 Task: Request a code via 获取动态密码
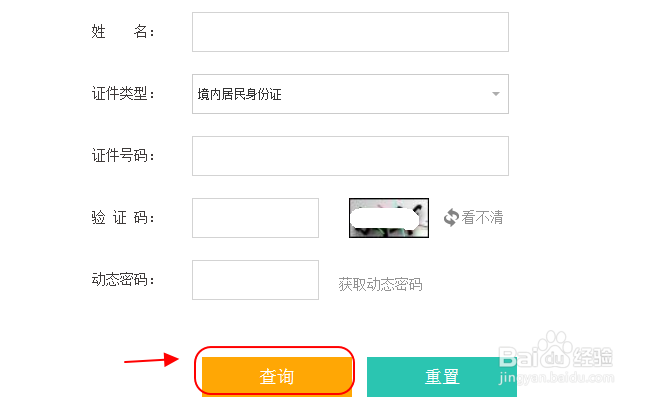click(x=380, y=284)
